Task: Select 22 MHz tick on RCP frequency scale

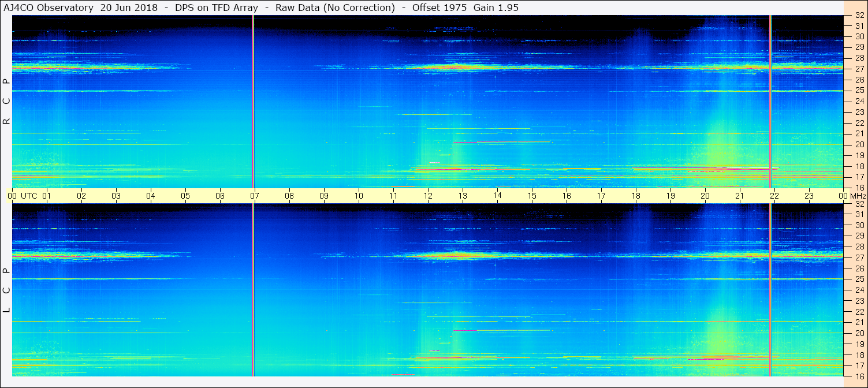Action: (x=859, y=122)
